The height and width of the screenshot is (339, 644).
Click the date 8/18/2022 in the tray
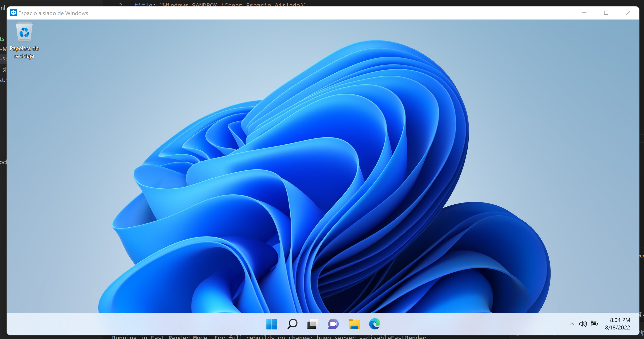tap(617, 328)
